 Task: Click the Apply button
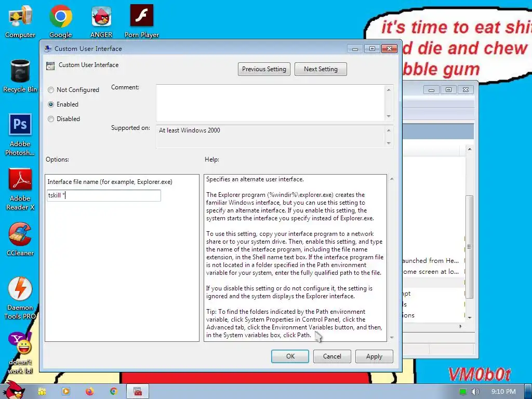(x=374, y=356)
